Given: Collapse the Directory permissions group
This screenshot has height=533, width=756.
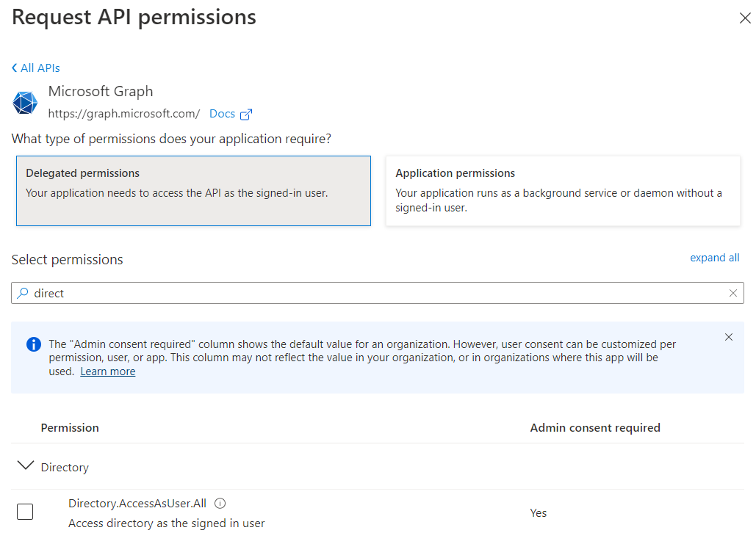Looking at the screenshot, I should (x=26, y=465).
